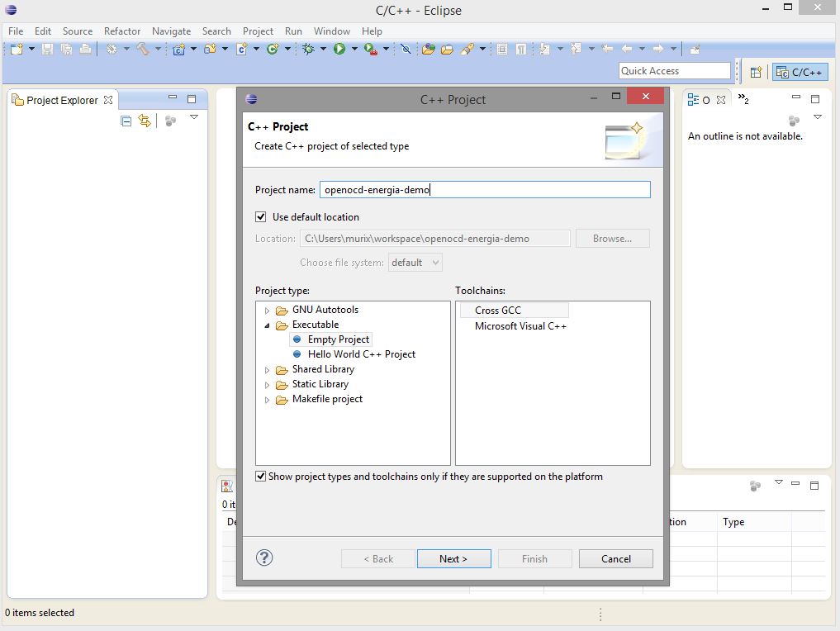
Task: Select the Cross GCC toolchain
Action: [x=514, y=311]
